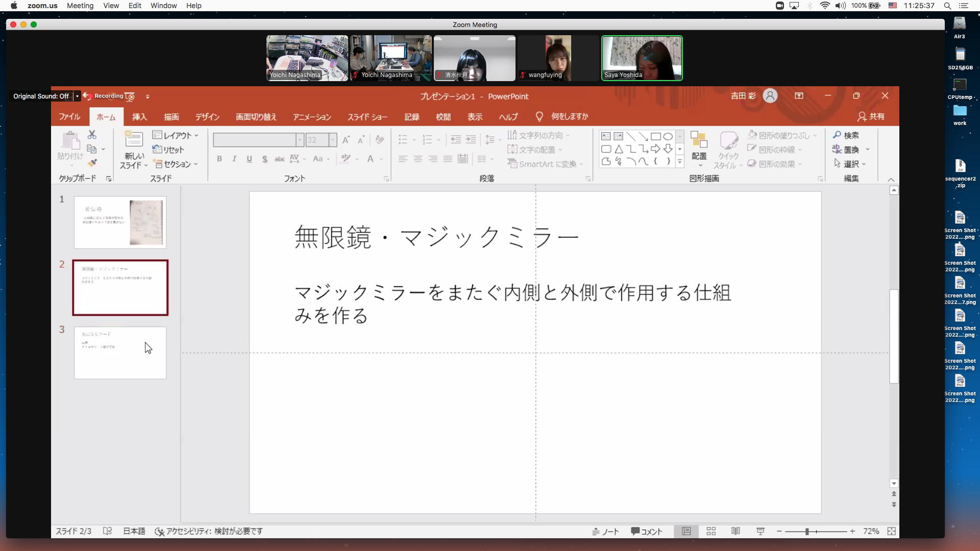Click the Cut scissors icon
The image size is (980, 551).
click(92, 135)
